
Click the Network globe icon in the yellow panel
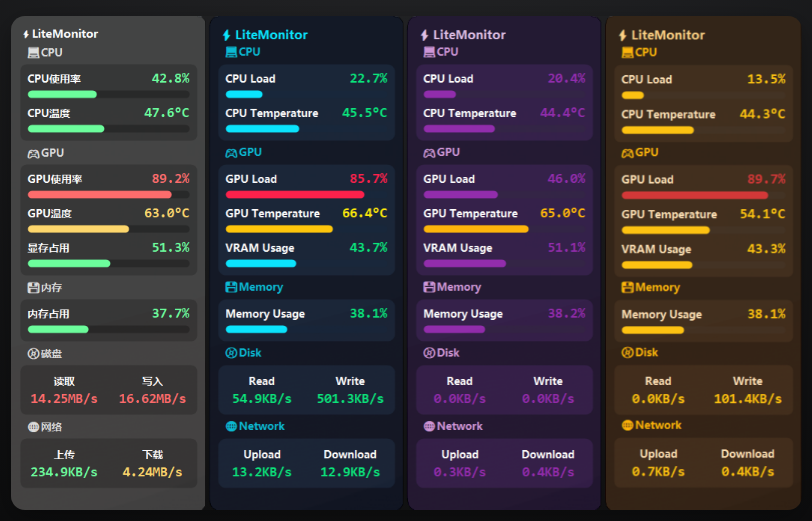pos(628,425)
